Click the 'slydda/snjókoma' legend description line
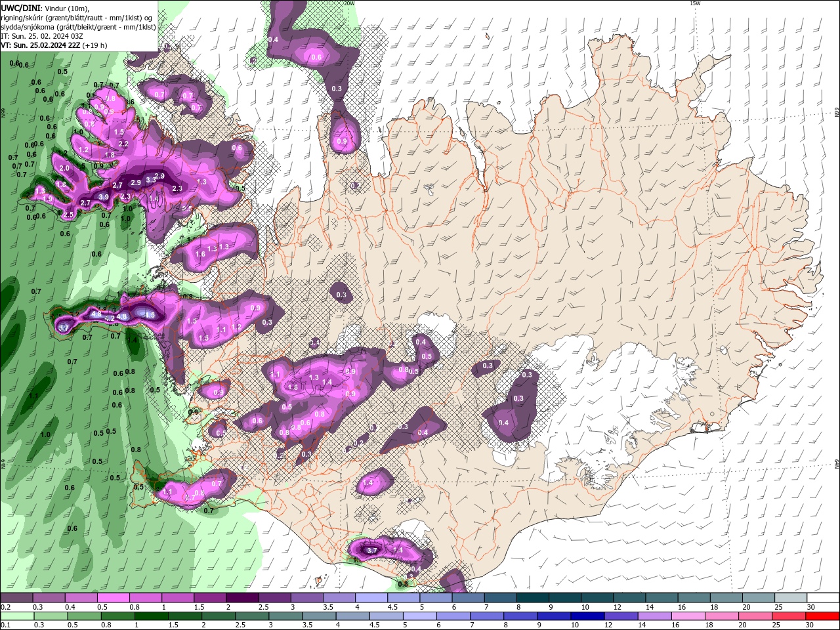Image resolution: width=840 pixels, height=630 pixels. click(x=77, y=27)
